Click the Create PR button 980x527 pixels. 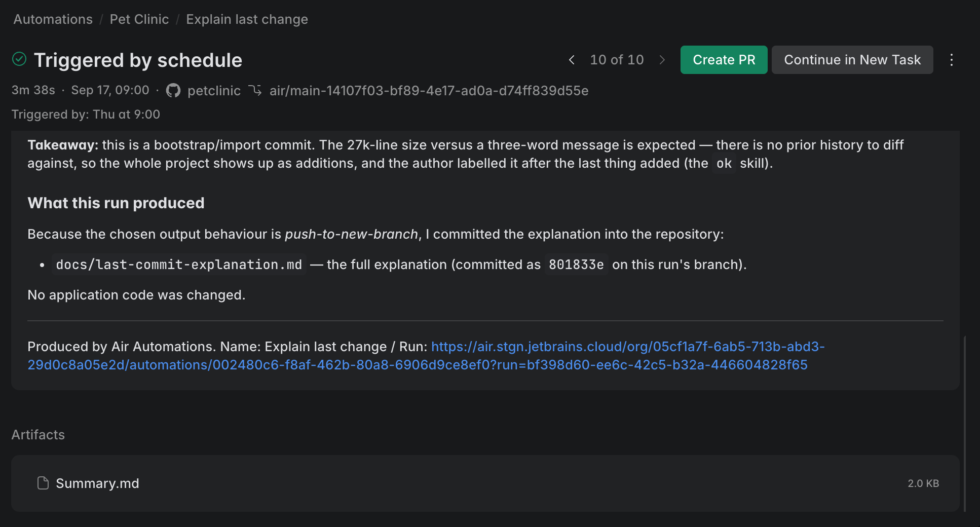click(x=724, y=60)
